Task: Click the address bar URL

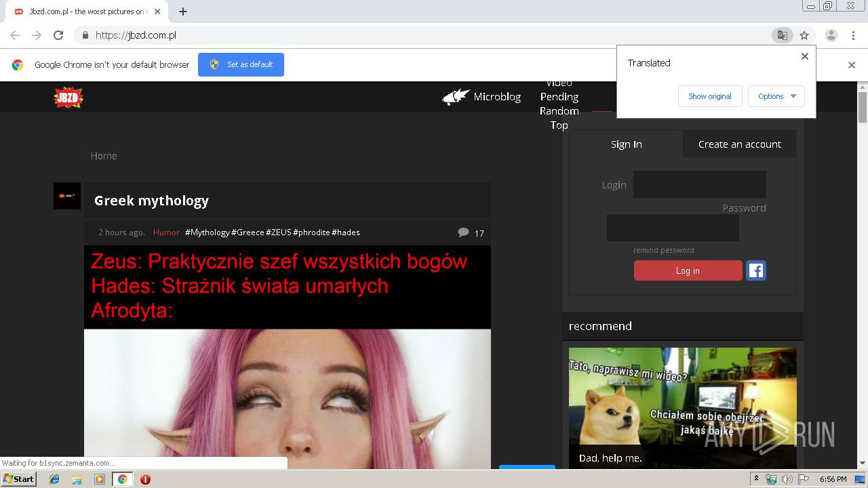Action: [x=136, y=35]
